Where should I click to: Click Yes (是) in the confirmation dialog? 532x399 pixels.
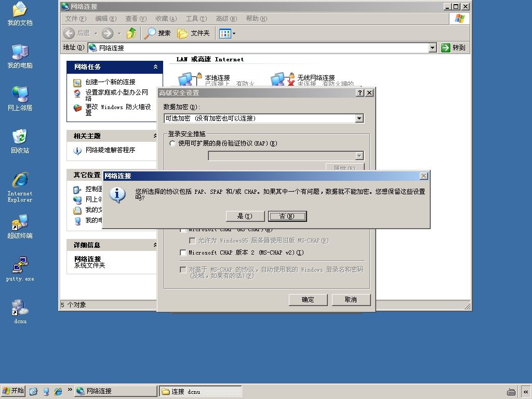(x=245, y=216)
